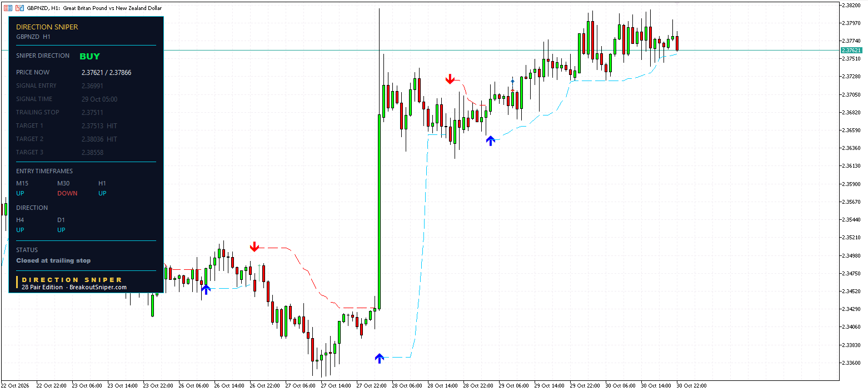868x392 pixels.
Task: Click the SNIPER DIRECTION label
Action: tap(43, 56)
